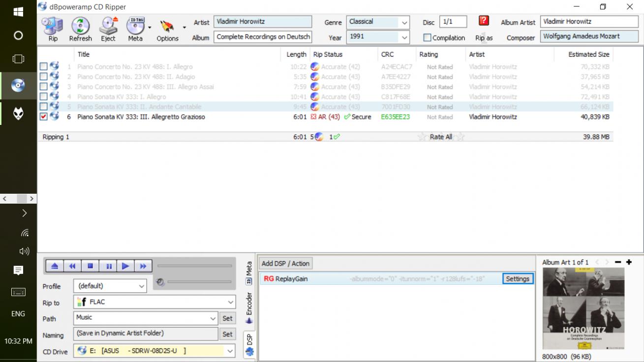Check the box for track 1 Allegro
Image resolution: width=644 pixels, height=362 pixels.
(x=44, y=67)
